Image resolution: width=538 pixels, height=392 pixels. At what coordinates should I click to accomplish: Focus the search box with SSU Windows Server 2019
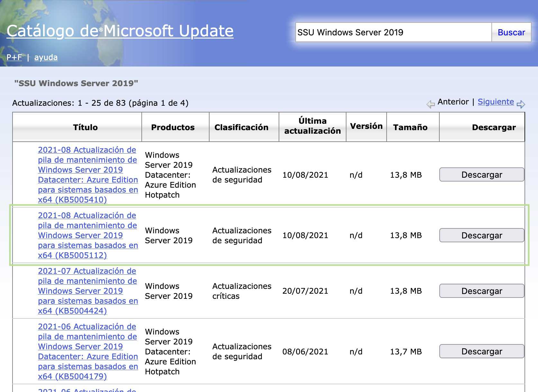394,32
